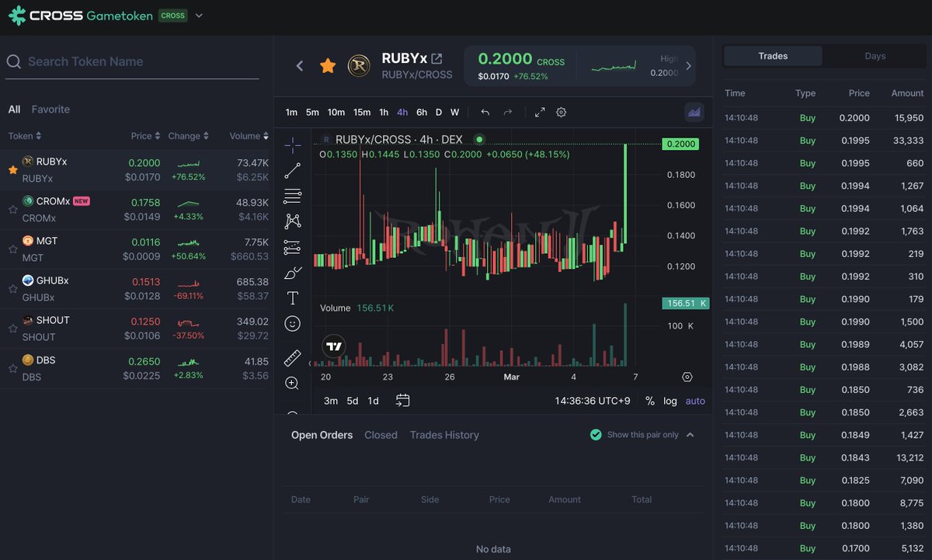
Task: Switch to the Days tab
Action: click(x=875, y=56)
